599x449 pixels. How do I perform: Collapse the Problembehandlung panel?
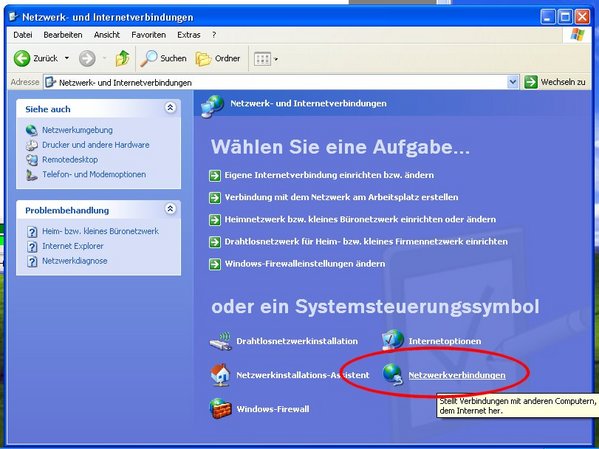click(x=170, y=209)
